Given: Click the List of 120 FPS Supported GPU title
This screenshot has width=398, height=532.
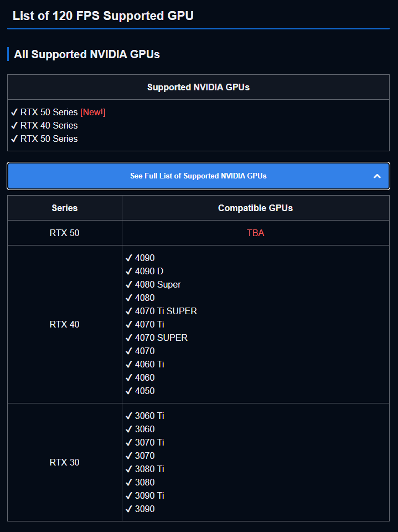Looking at the screenshot, I should [x=103, y=16].
